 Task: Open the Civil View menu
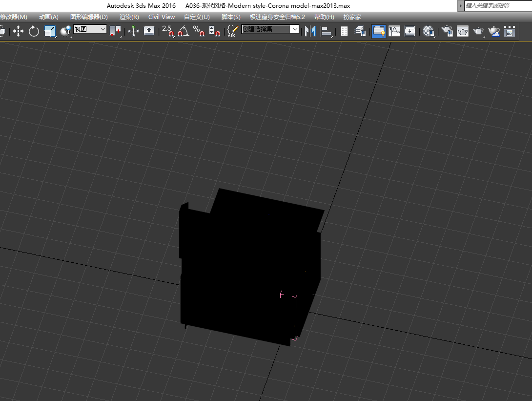[x=162, y=17]
